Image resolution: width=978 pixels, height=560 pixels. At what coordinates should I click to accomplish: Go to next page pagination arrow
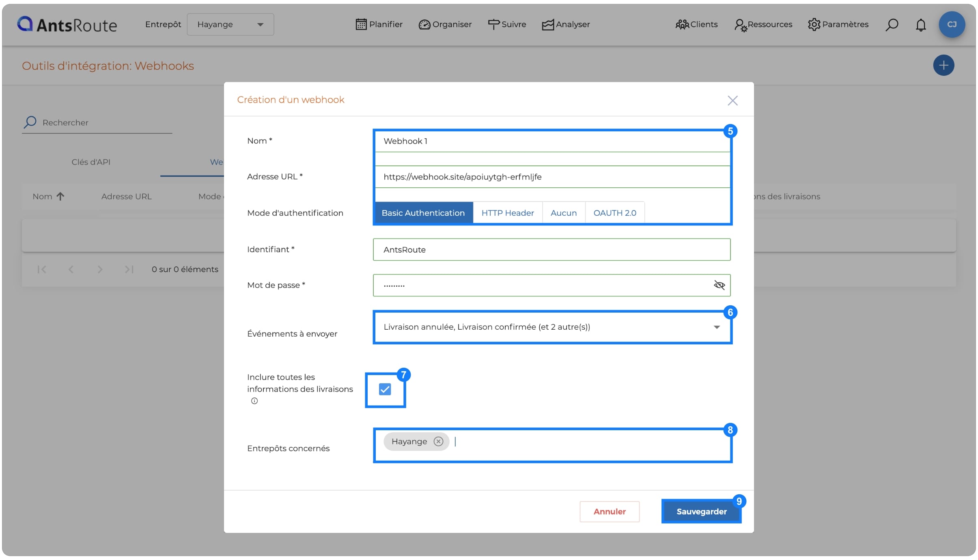[100, 270]
